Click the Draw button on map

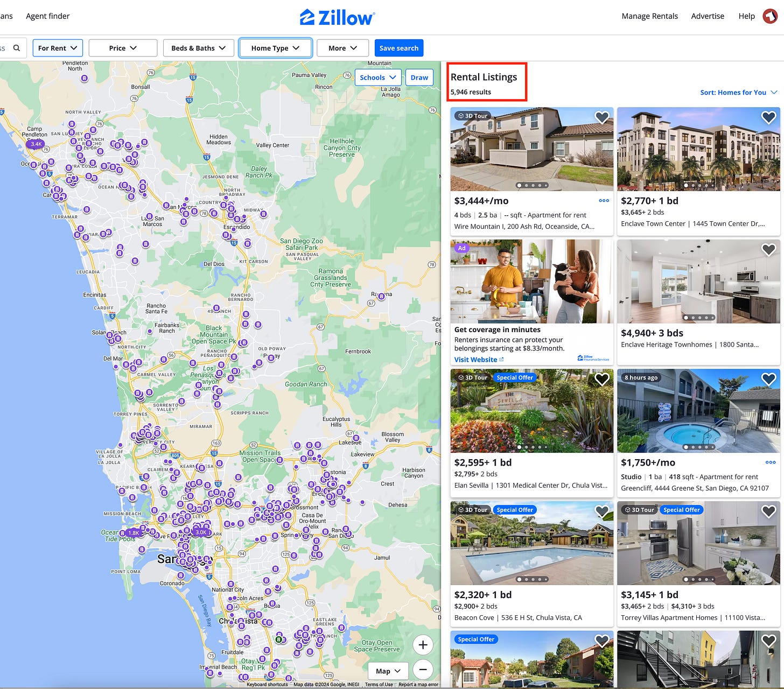(419, 78)
